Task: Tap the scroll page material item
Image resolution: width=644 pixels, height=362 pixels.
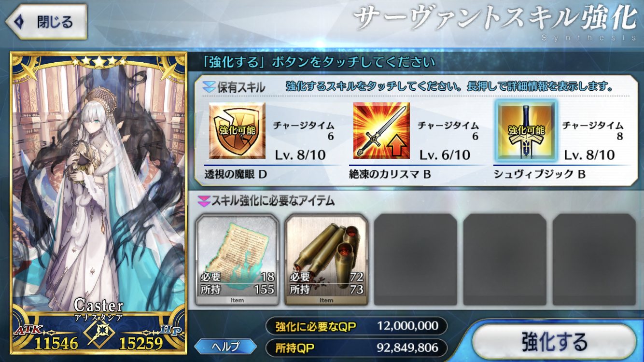Action: pos(237,260)
